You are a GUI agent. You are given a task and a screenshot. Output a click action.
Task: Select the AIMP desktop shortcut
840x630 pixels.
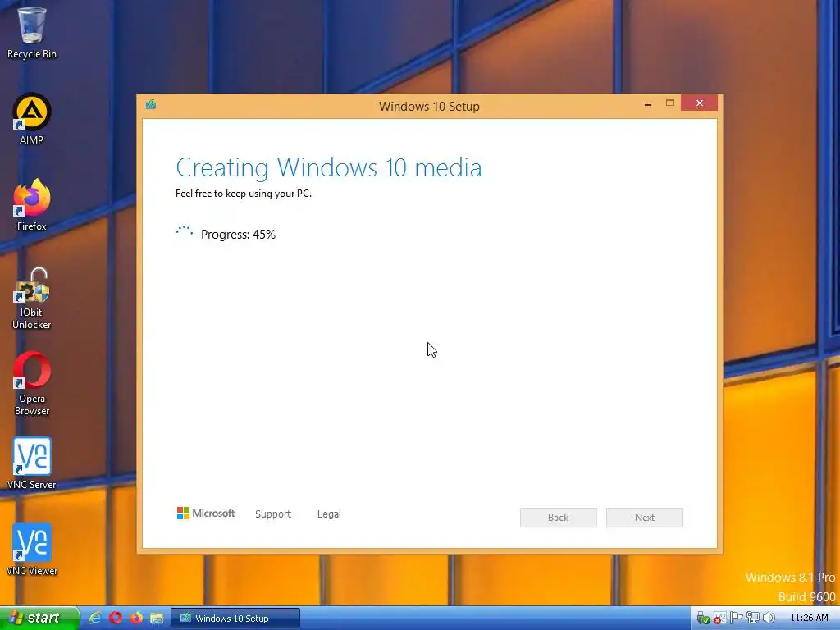32,119
